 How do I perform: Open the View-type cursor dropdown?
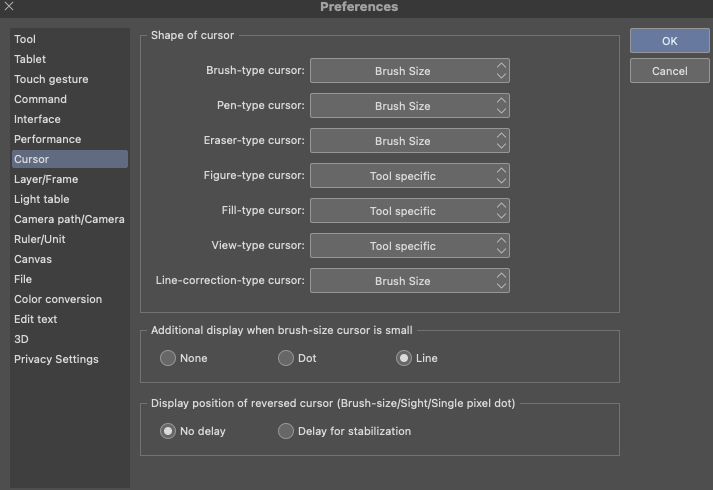[410, 246]
